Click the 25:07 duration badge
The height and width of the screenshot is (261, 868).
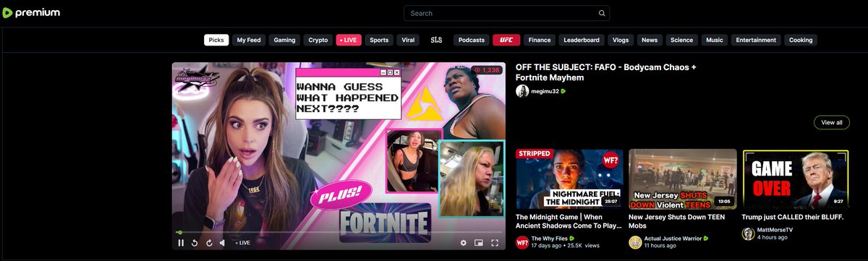click(x=611, y=202)
